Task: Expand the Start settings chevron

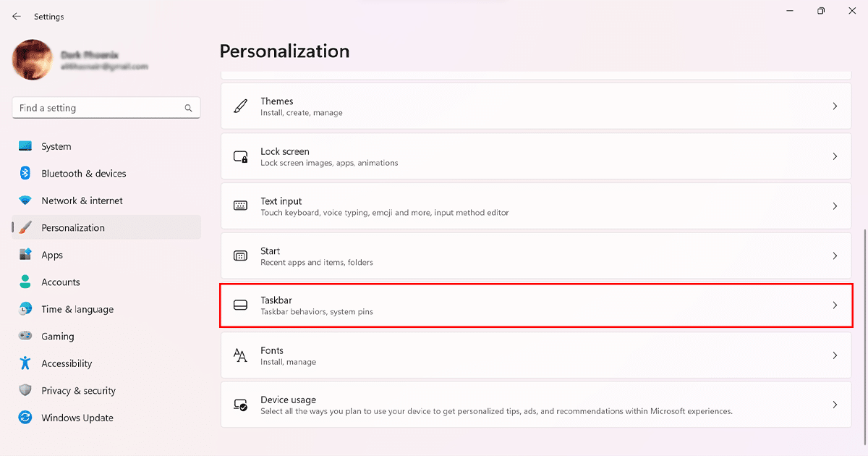Action: click(835, 256)
